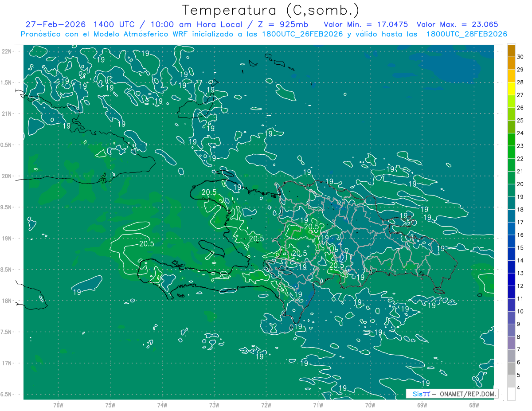Click the "68W" longitude axis label
Image resolution: width=532 pixels, height=411 pixels.
tap(474, 405)
